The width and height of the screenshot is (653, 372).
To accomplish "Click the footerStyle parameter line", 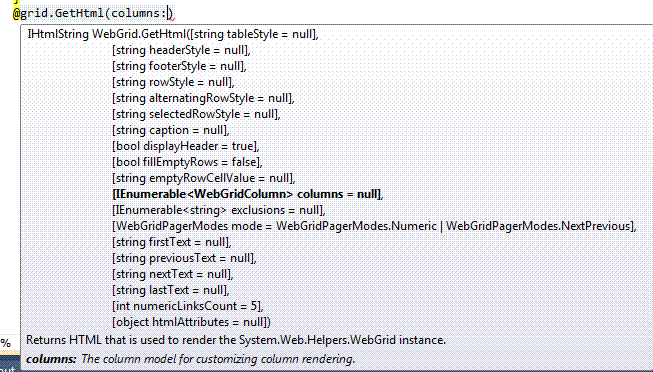I will click(x=179, y=66).
